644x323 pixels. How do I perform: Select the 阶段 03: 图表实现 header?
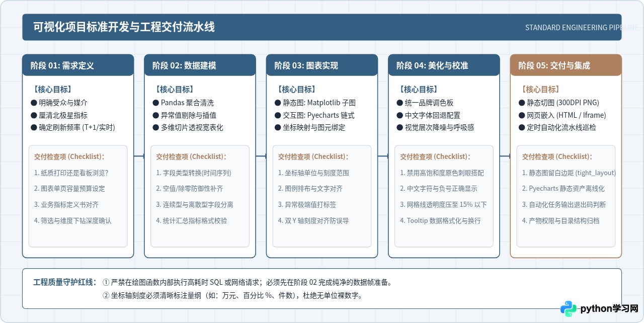[x=322, y=65]
